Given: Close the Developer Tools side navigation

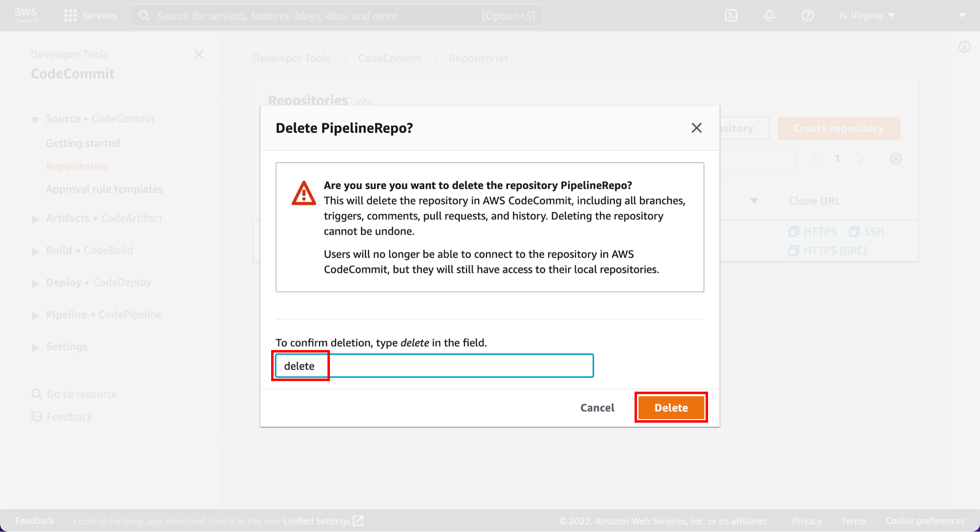Looking at the screenshot, I should click(199, 54).
